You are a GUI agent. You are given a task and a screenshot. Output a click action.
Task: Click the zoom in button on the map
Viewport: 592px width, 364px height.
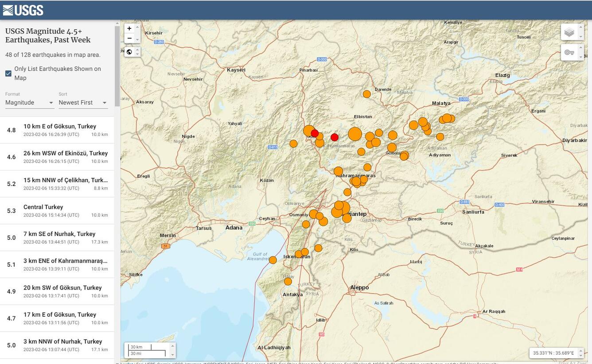click(x=129, y=28)
